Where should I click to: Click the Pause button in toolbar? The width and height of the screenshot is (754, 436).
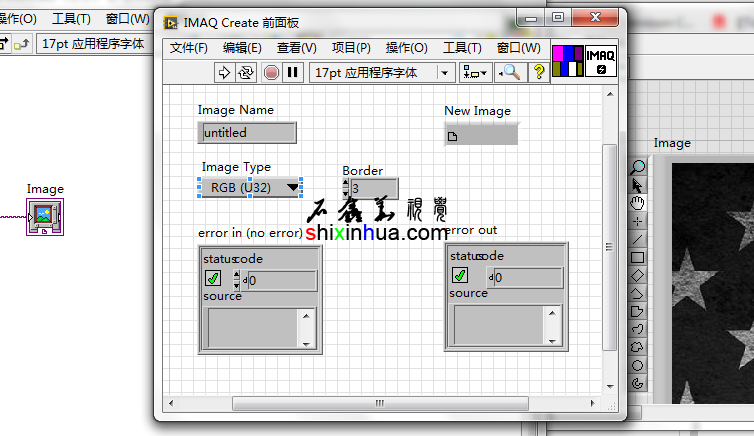click(x=293, y=72)
